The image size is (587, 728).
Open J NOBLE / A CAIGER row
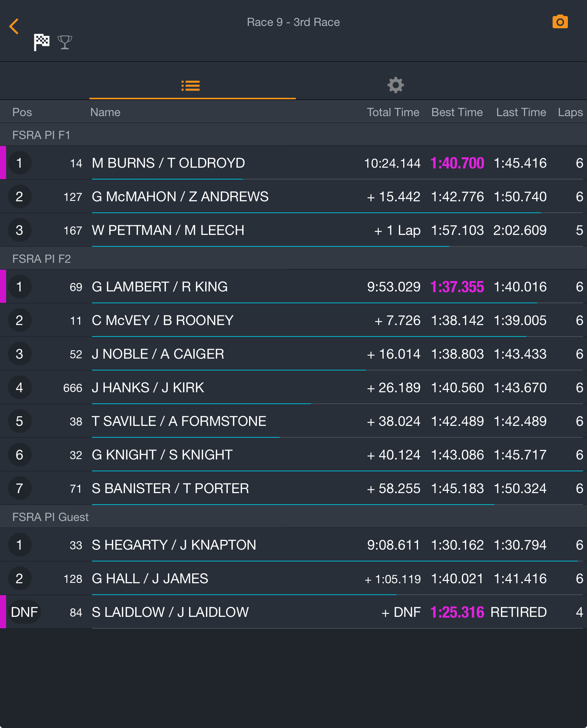293,354
